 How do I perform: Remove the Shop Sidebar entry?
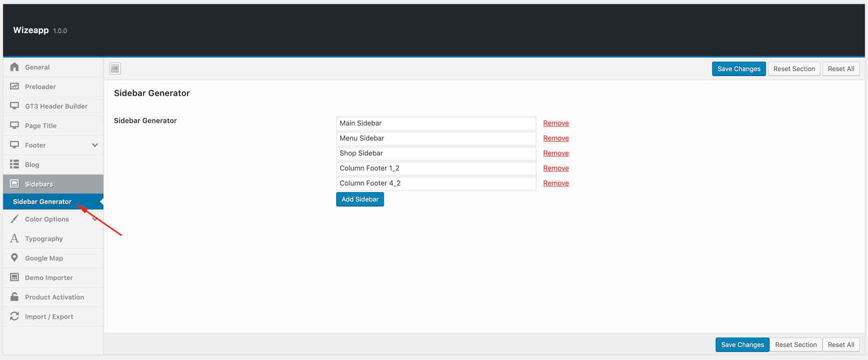tap(556, 153)
